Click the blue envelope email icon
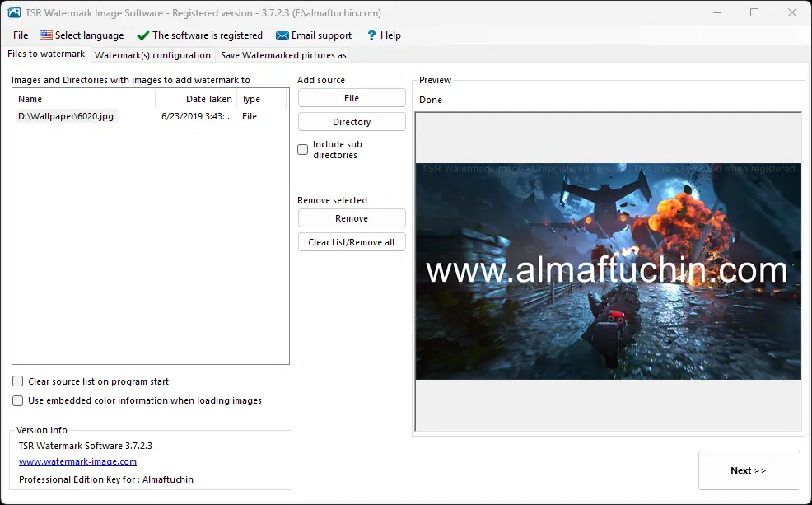Image resolution: width=812 pixels, height=505 pixels. pyautogui.click(x=282, y=35)
